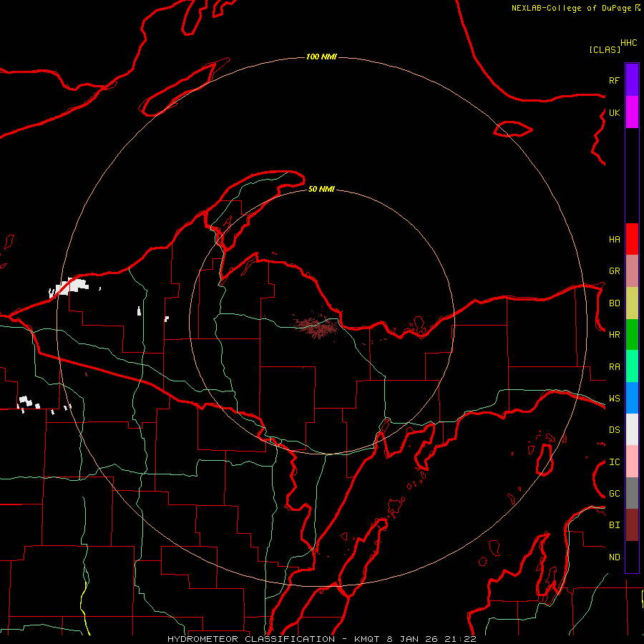
Task: Click the 50 NMI range ring label
Action: pos(321,189)
